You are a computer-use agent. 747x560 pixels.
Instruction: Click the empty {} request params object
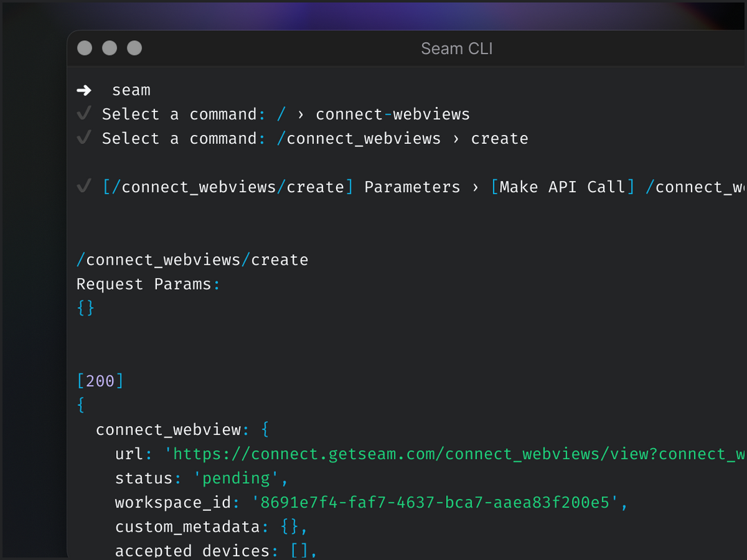[x=86, y=308]
